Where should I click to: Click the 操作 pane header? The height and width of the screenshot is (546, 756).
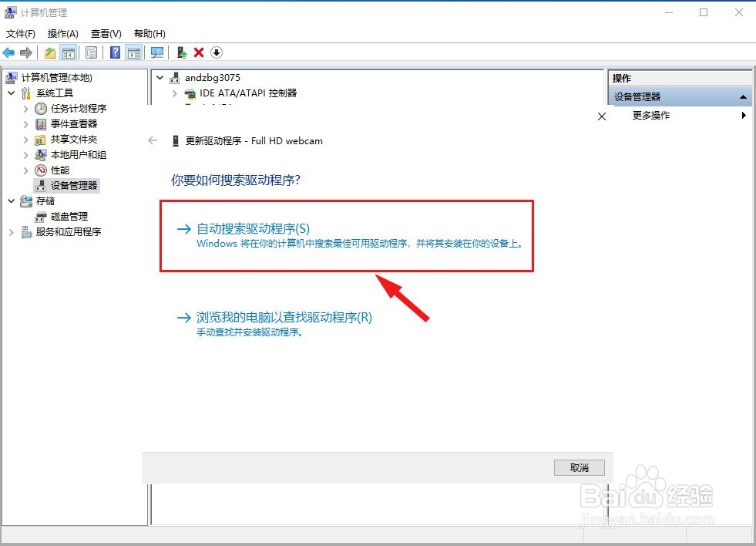tap(680, 78)
